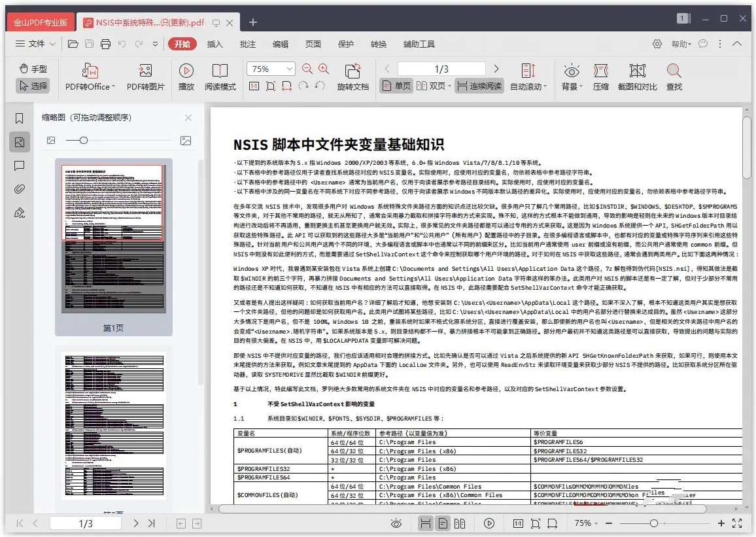Start the 播放 presentation playback
This screenshot has height=537, width=756.
coord(186,77)
